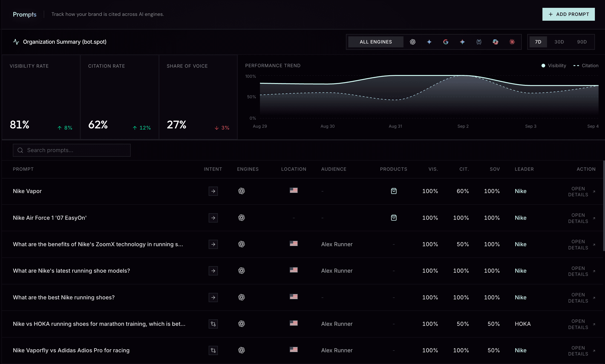The width and height of the screenshot is (605, 364).
Task: Click the comparison intent icon in Nike vs HOKA row
Action: [x=213, y=324]
